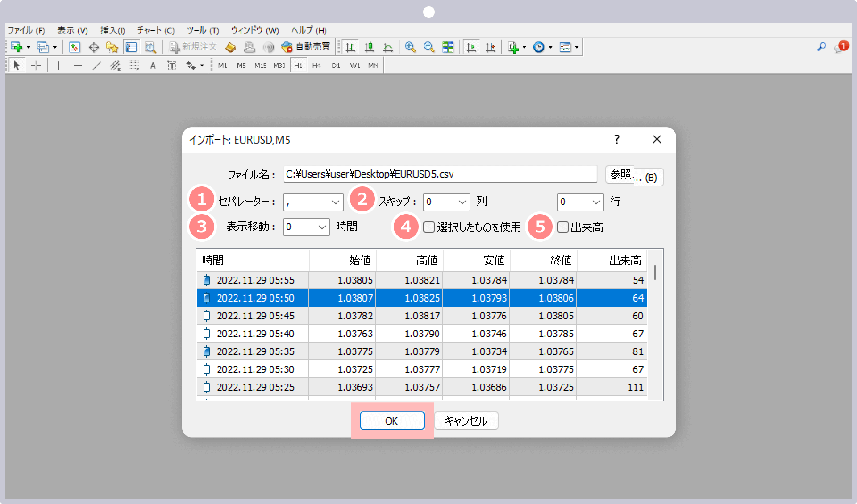Toggle the chart shift icon
The width and height of the screenshot is (857, 504).
[x=491, y=47]
